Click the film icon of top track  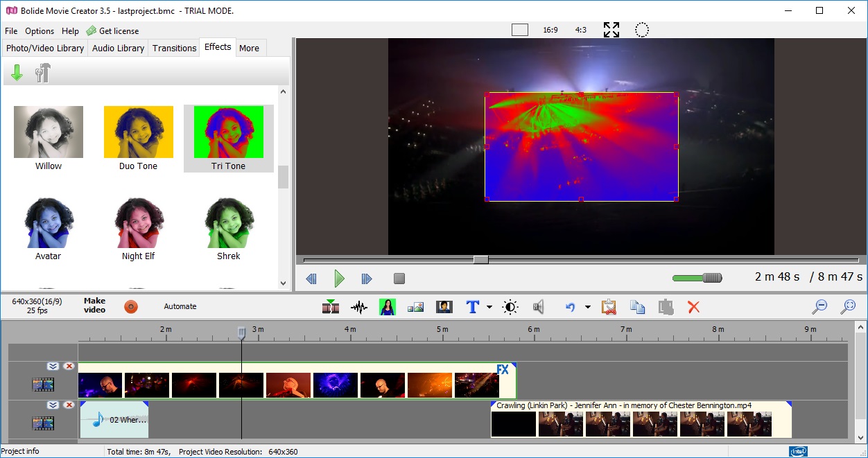[43, 385]
